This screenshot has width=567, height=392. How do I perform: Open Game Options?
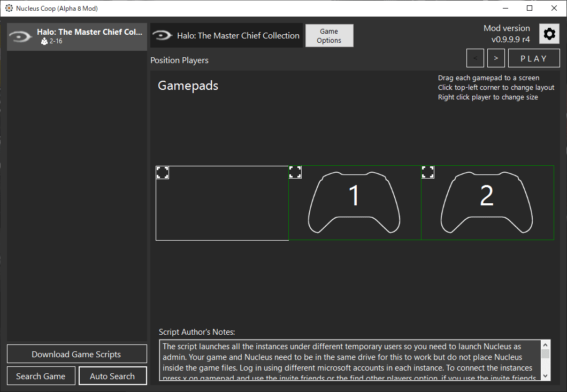point(329,36)
